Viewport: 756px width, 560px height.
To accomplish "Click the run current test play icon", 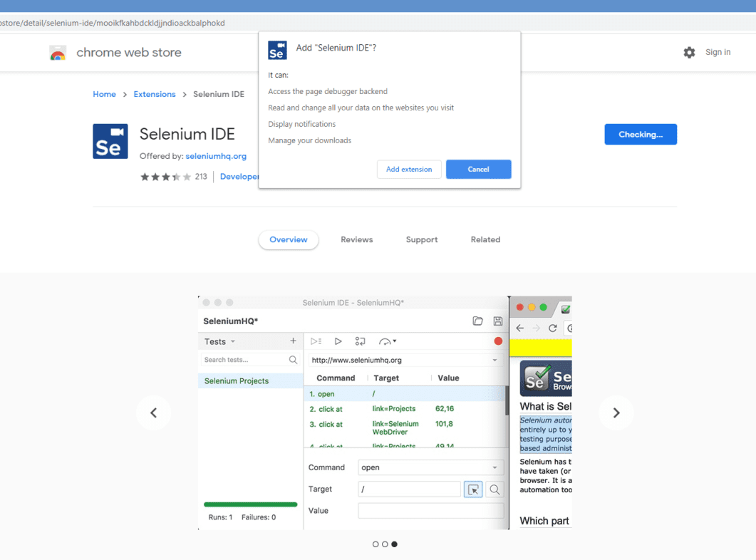I will [x=338, y=341].
